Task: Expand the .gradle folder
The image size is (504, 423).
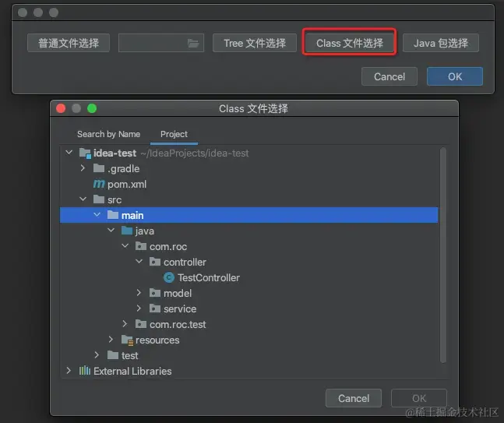Action: pyautogui.click(x=83, y=167)
